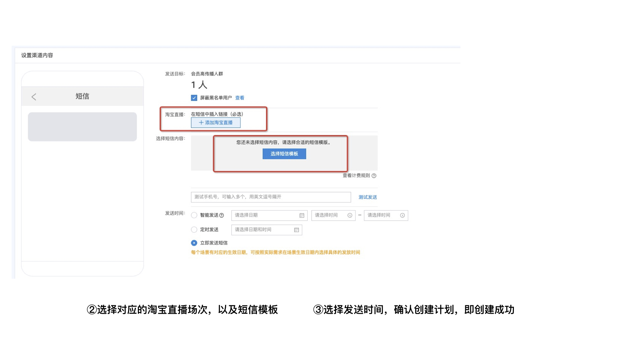Toggle the 屏蔽黑名单用户 checkbox

click(x=193, y=97)
